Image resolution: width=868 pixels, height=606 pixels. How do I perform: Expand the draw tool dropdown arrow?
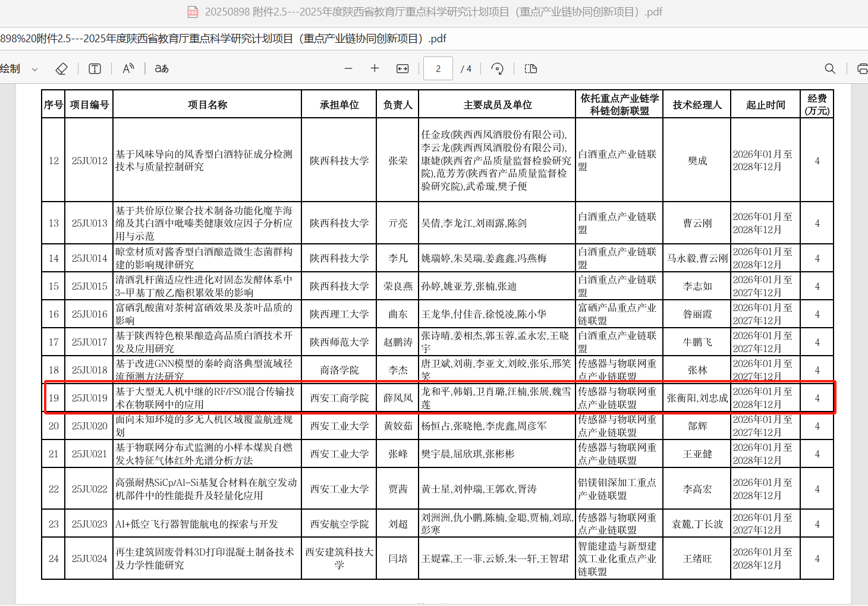[x=34, y=70]
